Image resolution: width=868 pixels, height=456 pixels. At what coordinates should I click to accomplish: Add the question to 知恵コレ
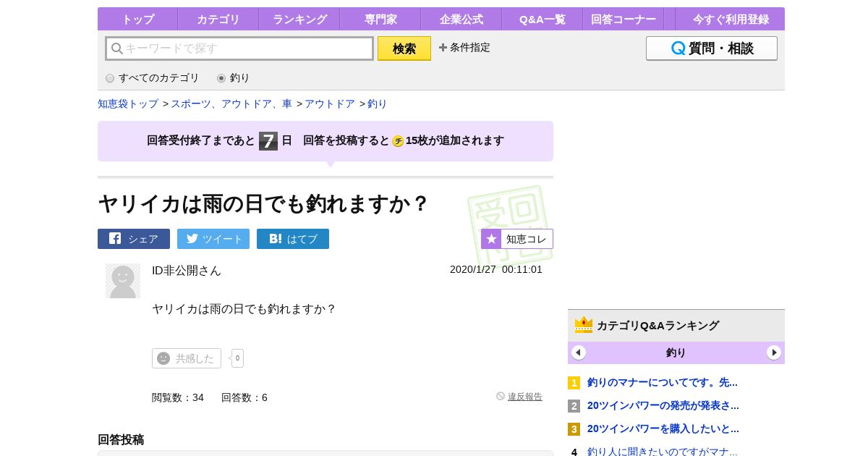(x=517, y=239)
